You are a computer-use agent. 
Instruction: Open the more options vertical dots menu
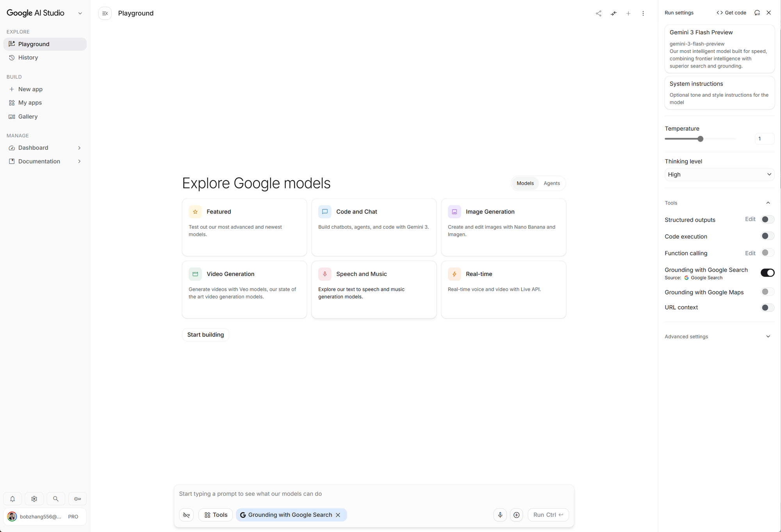tap(643, 13)
